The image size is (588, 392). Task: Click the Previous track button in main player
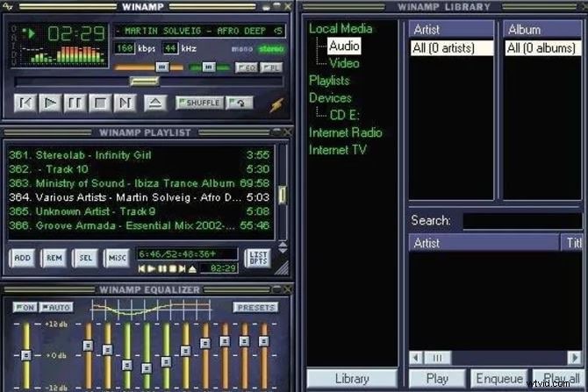(x=25, y=103)
